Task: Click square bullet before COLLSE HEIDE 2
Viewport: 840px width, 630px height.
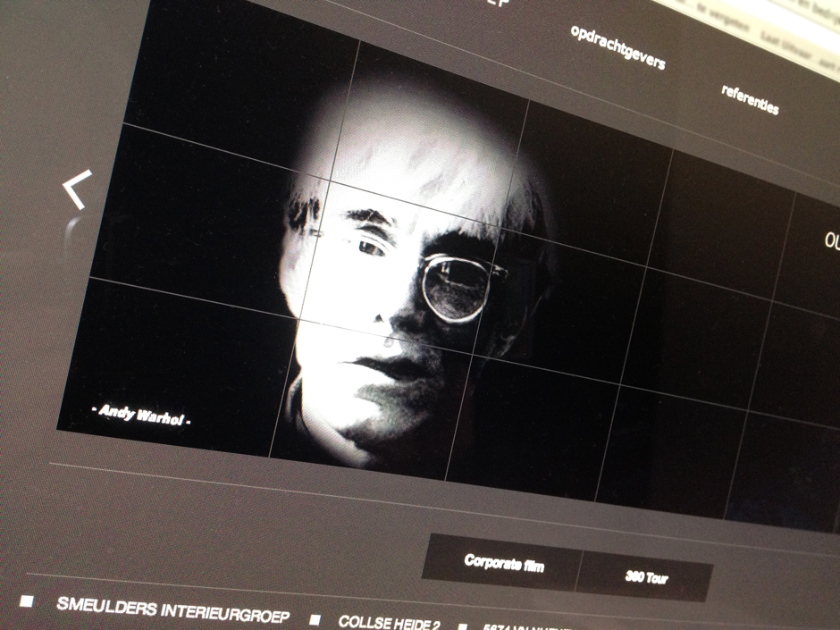Action: tap(315, 619)
